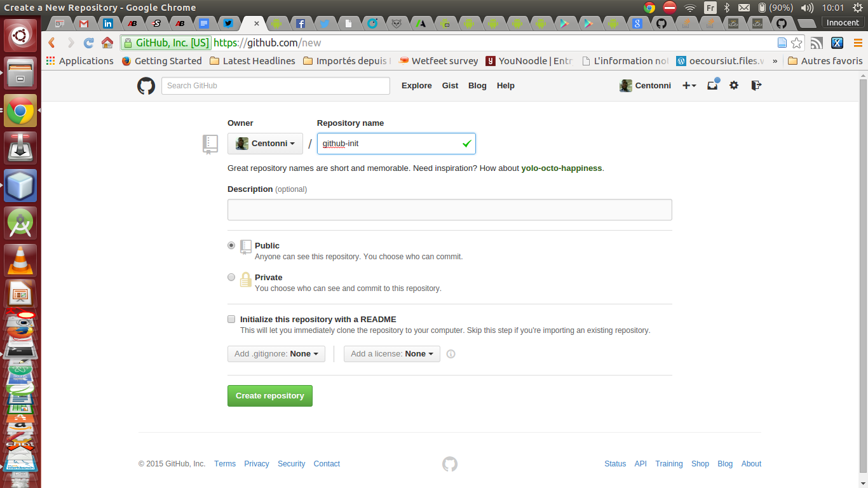
Task: Open the Contact footer link
Action: click(327, 464)
